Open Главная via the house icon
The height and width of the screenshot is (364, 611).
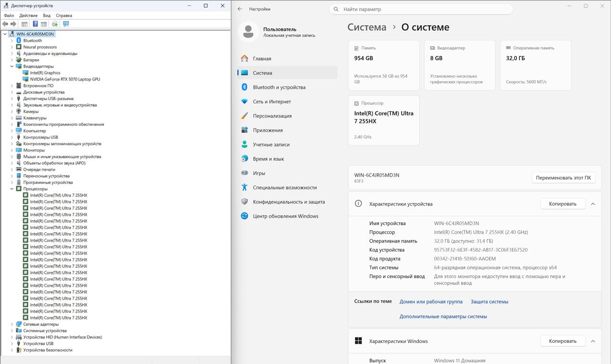[x=244, y=59]
